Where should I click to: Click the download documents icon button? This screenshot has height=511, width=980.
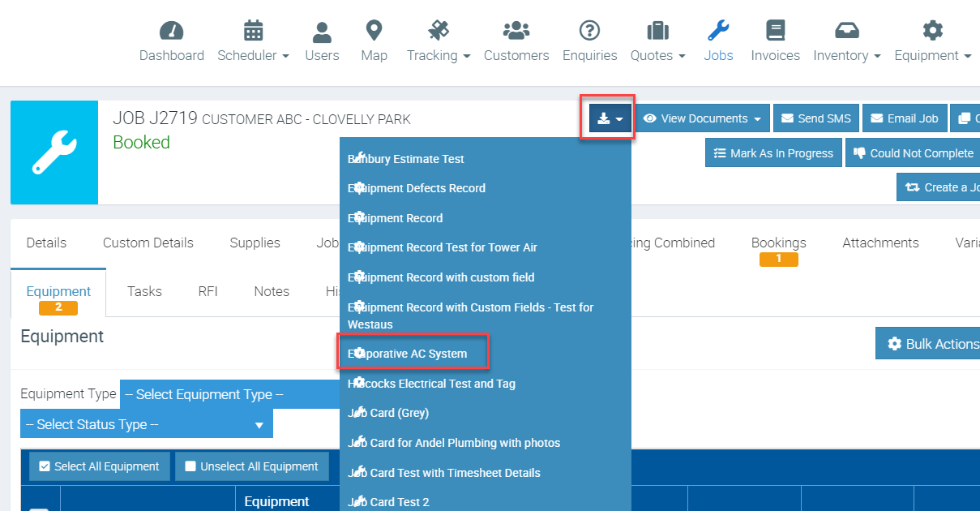click(610, 118)
